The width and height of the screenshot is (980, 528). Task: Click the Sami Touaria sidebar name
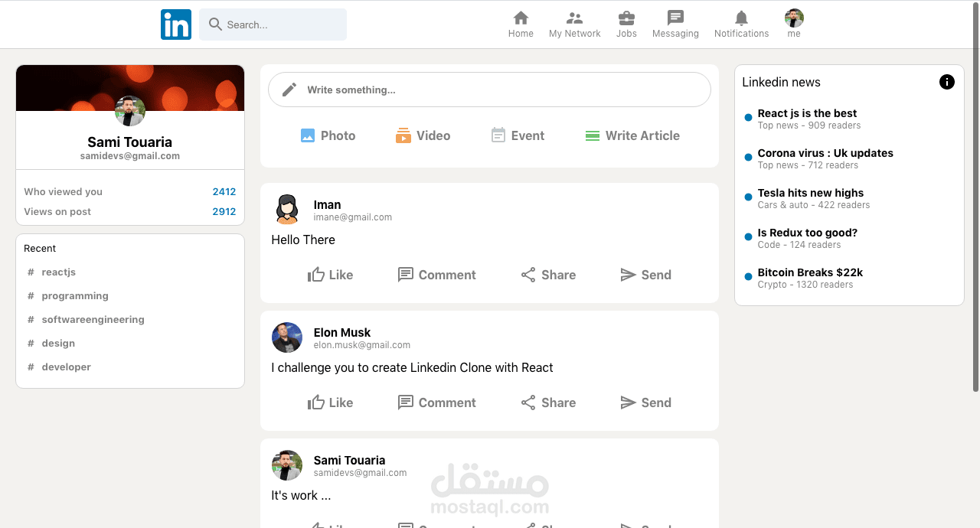tap(130, 142)
